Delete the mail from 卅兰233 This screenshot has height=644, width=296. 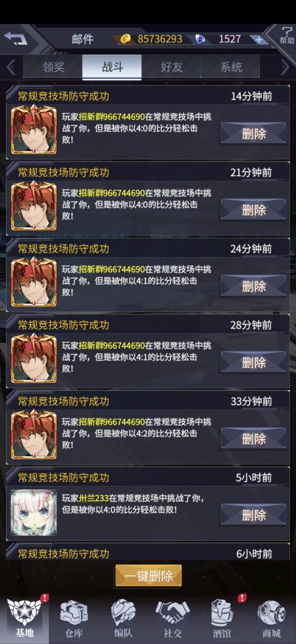click(254, 515)
